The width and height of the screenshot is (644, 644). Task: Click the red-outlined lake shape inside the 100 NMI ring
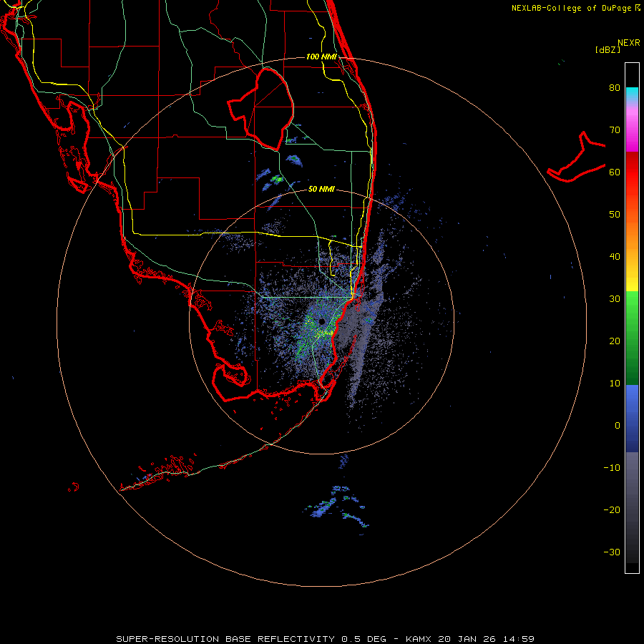pyautogui.click(x=260, y=109)
